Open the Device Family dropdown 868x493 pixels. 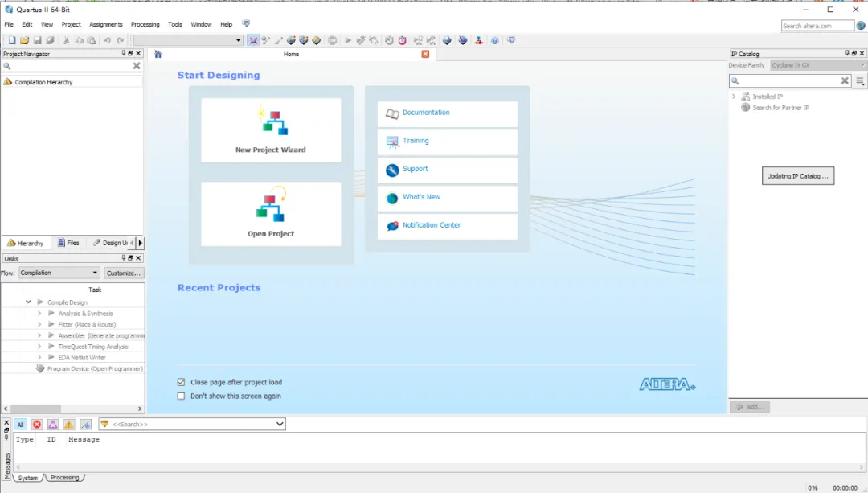pyautogui.click(x=818, y=65)
